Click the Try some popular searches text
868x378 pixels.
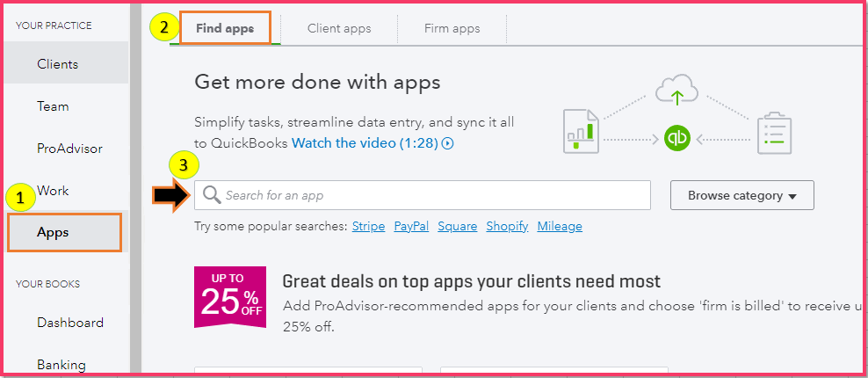click(271, 226)
